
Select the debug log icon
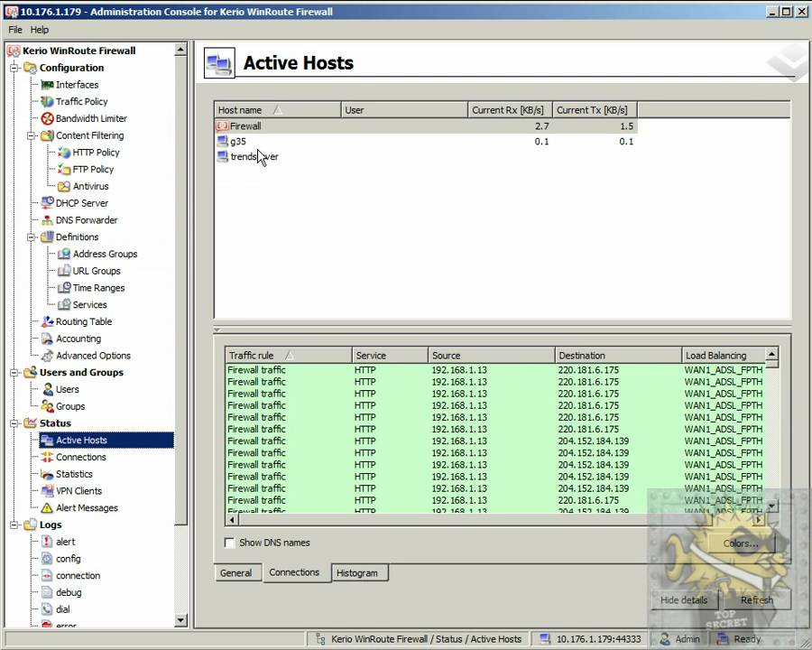[x=47, y=592]
